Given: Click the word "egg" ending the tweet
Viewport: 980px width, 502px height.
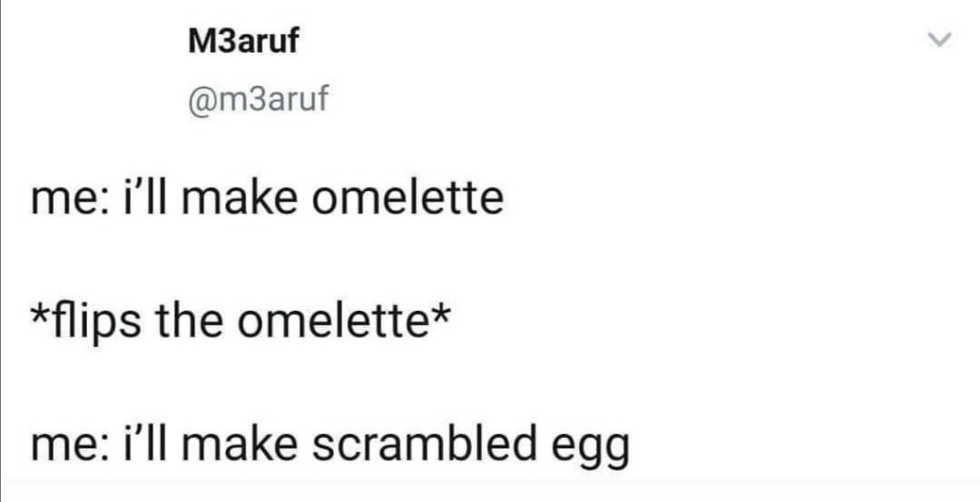Looking at the screenshot, I should [x=592, y=447].
